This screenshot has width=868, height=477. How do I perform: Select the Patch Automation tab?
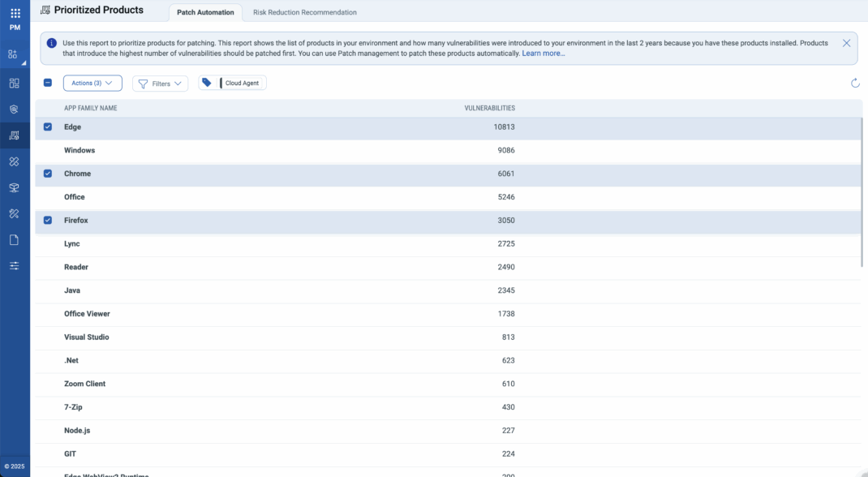coord(205,12)
